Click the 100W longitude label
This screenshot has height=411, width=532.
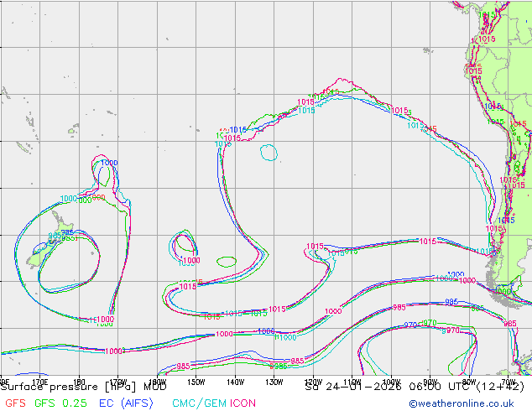pyautogui.click(x=391, y=382)
